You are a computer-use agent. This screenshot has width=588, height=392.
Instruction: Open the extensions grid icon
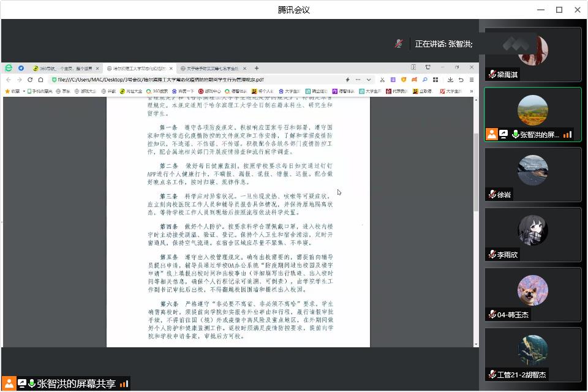[435, 80]
